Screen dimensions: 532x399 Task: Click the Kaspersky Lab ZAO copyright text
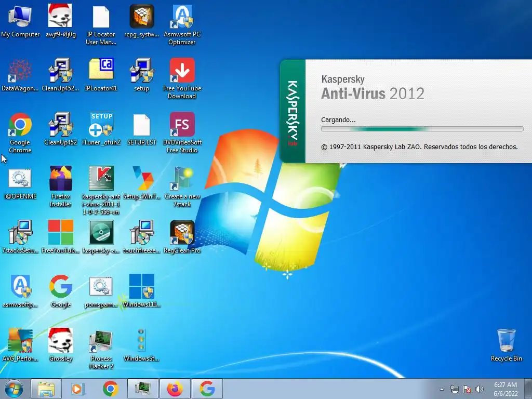click(x=419, y=147)
